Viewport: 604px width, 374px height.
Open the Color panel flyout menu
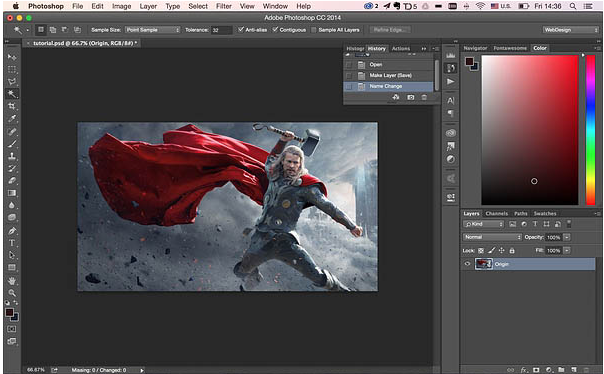pyautogui.click(x=597, y=48)
